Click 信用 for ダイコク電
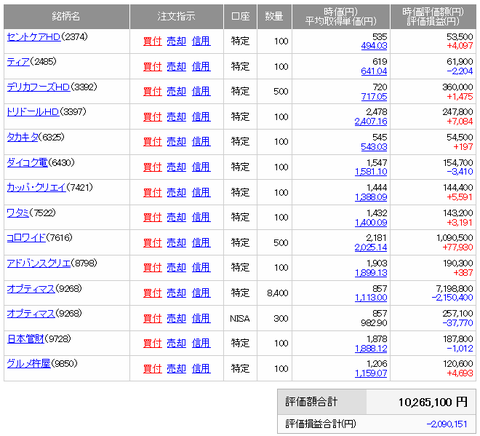 201,167
